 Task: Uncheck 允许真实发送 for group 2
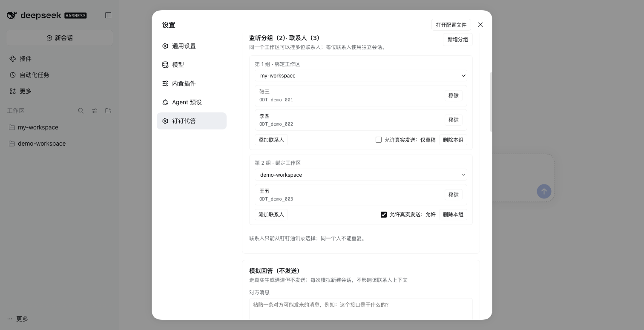(x=384, y=215)
